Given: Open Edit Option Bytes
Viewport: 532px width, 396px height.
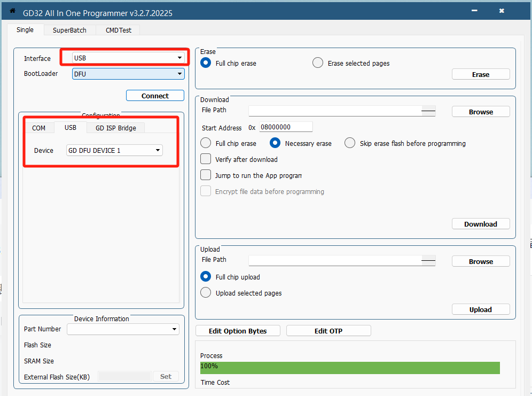Looking at the screenshot, I should point(238,331).
